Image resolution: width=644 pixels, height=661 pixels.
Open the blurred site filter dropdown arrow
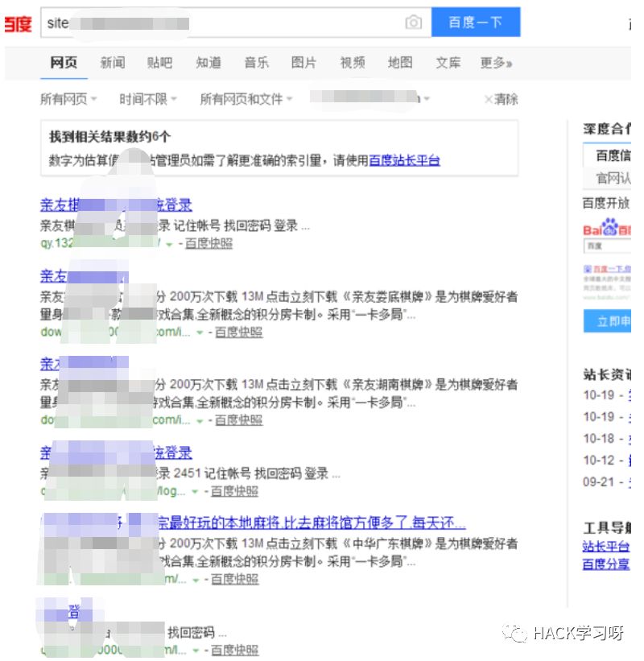(x=427, y=99)
